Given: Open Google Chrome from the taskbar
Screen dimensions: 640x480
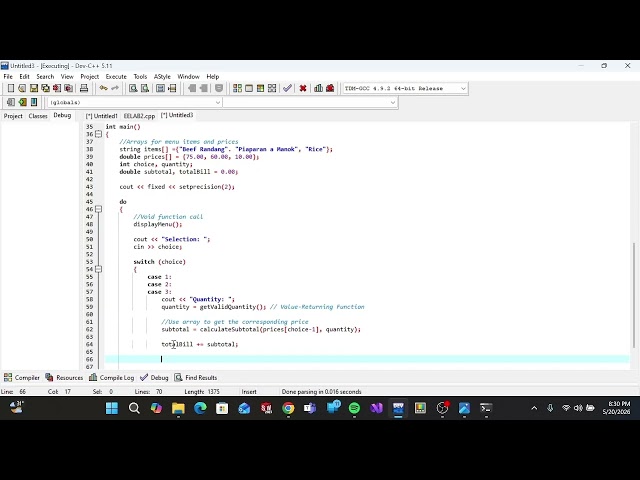Looking at the screenshot, I should click(288, 408).
